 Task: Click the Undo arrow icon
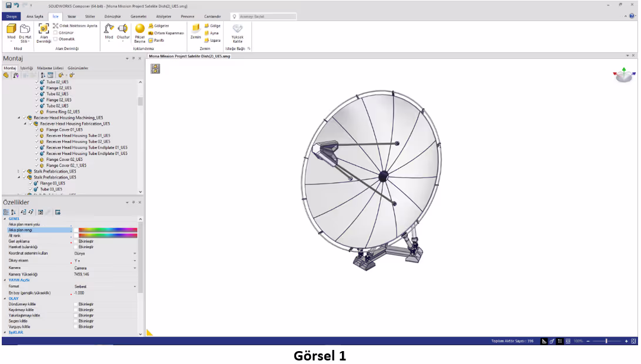[16, 5]
